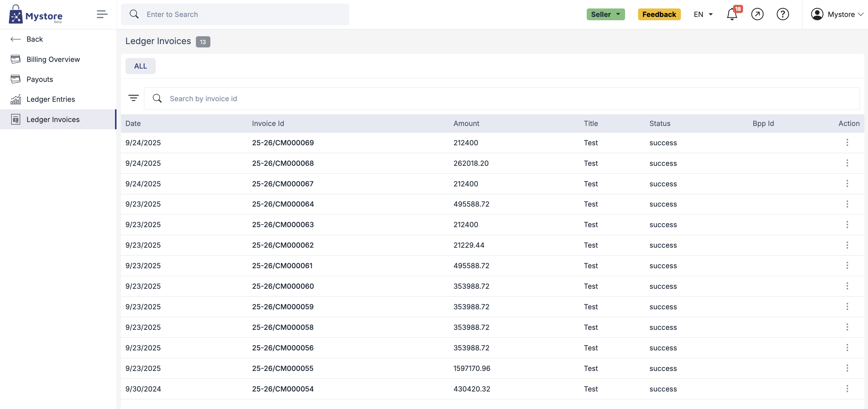Navigate to Payouts section
Screen dimensions: 868x409
point(40,79)
